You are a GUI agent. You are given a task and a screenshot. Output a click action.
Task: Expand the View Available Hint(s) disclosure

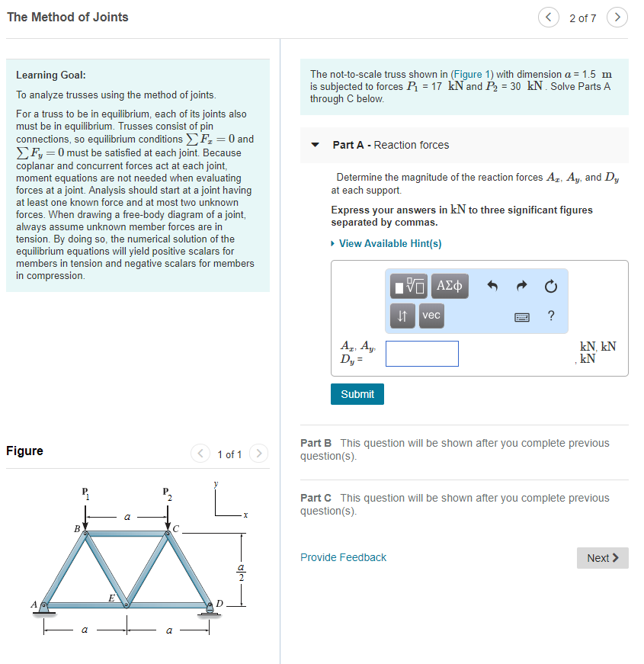click(x=390, y=243)
